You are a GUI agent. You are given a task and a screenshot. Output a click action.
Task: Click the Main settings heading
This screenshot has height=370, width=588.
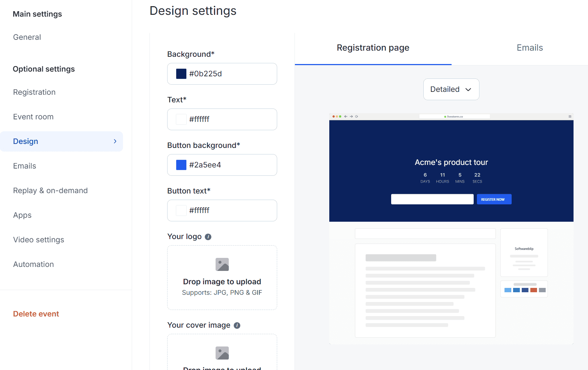pyautogui.click(x=37, y=14)
